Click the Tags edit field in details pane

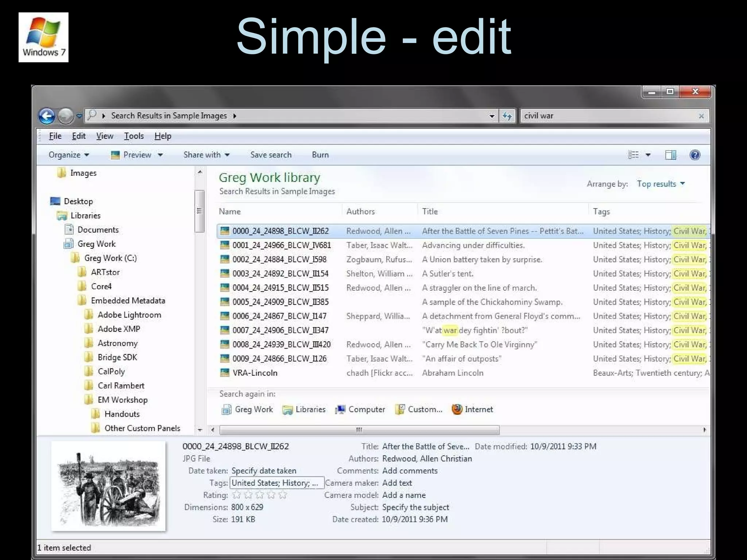pos(276,483)
